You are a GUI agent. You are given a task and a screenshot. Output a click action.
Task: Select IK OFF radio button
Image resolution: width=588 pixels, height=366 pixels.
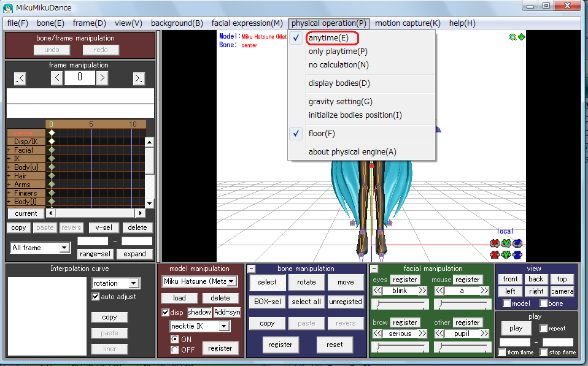[x=174, y=349]
